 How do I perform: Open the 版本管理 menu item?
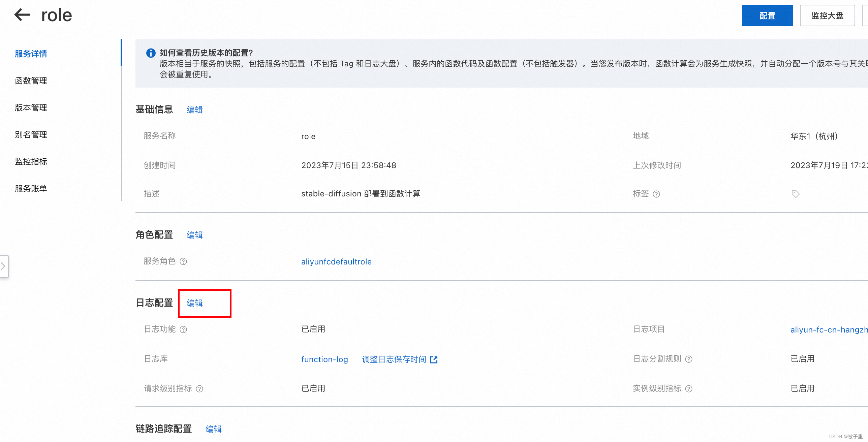tap(31, 107)
